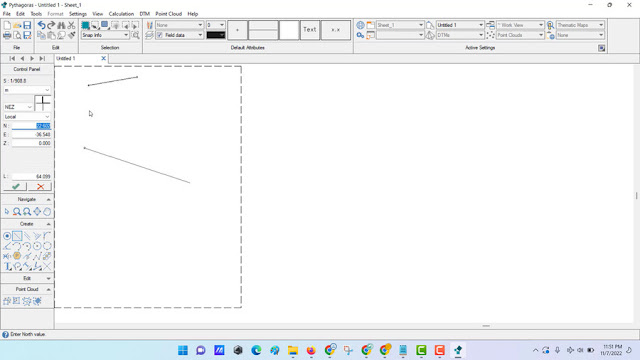Close the Untitled 1 document tab
The image size is (640, 360).
[103, 58]
